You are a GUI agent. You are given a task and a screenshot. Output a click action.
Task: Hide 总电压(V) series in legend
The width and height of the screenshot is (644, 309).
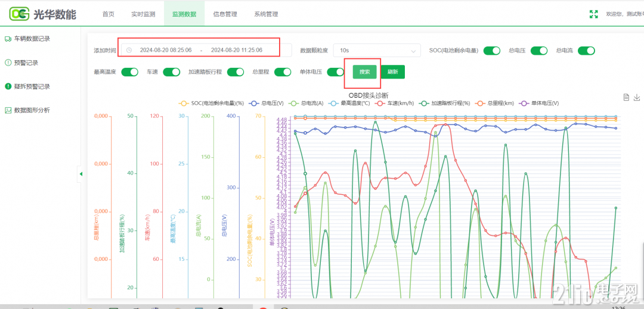point(267,103)
